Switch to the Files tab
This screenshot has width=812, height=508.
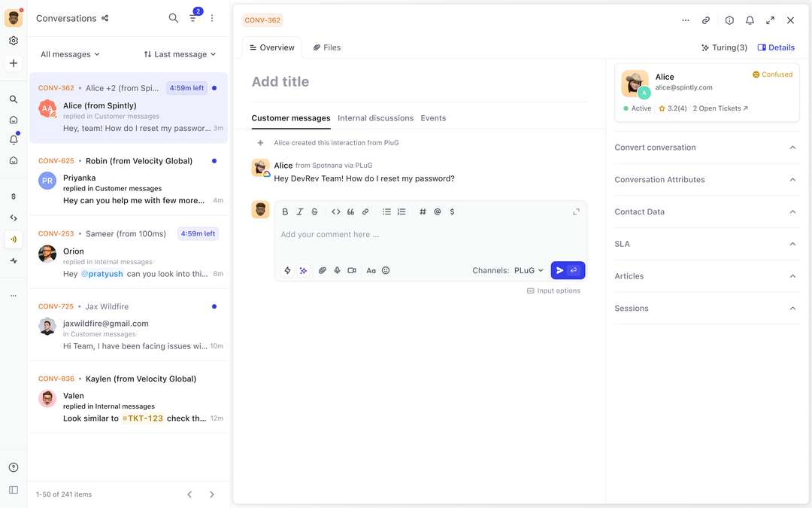tap(327, 47)
